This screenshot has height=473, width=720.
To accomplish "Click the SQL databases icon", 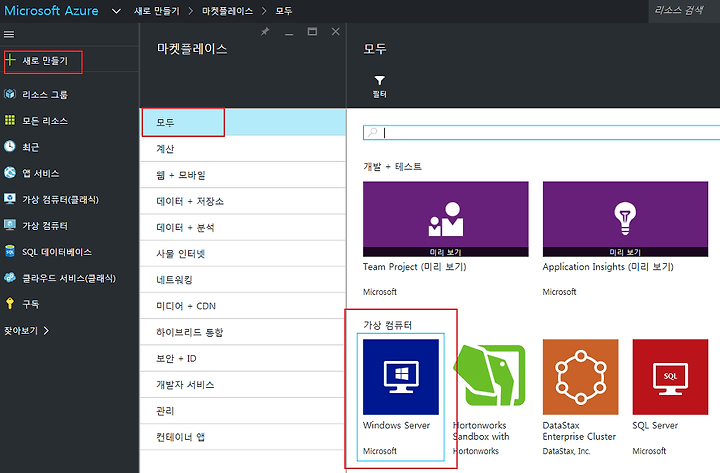I will (10, 251).
